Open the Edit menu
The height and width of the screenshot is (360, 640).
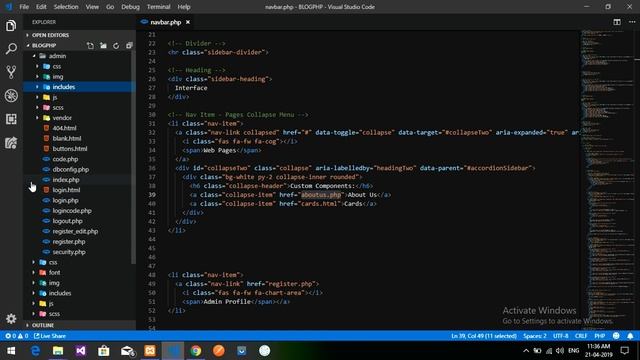click(x=41, y=7)
